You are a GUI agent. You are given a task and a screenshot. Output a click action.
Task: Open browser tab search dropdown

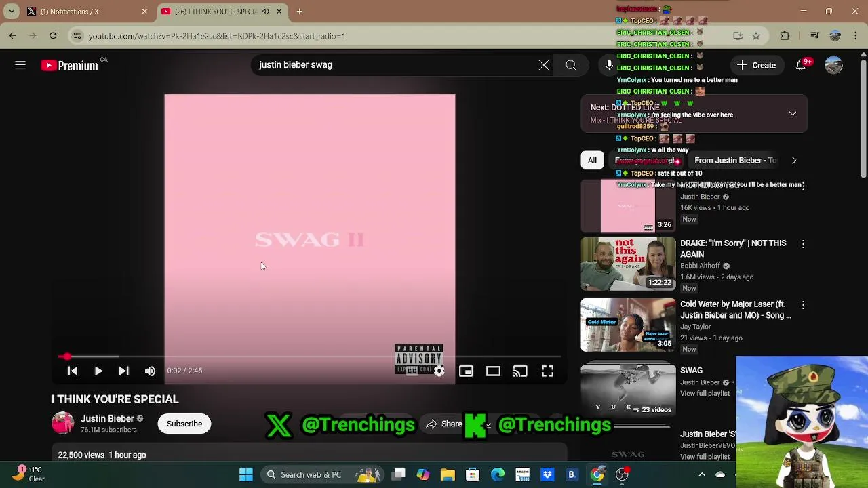tap(12, 12)
